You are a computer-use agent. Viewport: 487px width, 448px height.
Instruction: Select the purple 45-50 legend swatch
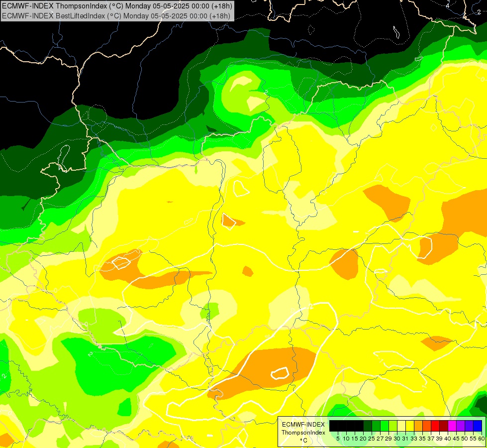[461, 426]
